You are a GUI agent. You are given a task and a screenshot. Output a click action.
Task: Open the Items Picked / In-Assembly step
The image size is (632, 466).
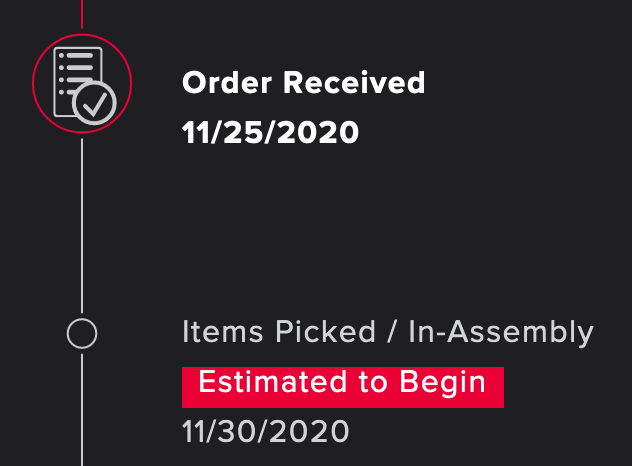tap(387, 333)
